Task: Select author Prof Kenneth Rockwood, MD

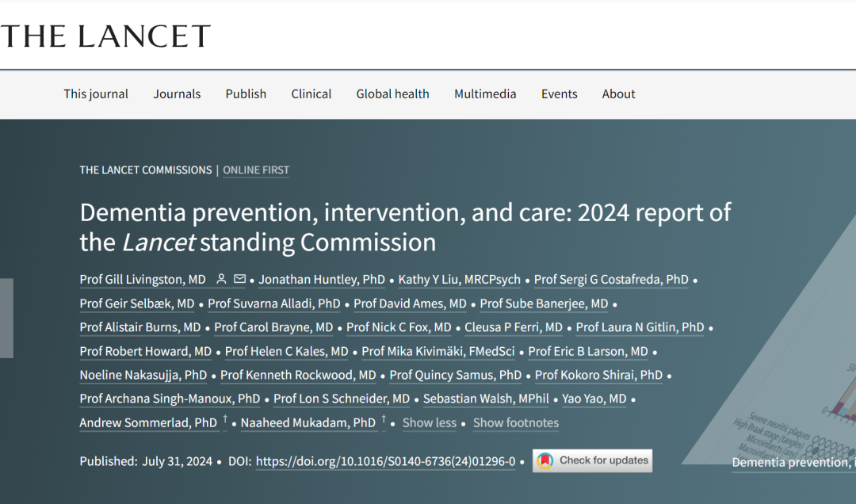Action: [298, 375]
